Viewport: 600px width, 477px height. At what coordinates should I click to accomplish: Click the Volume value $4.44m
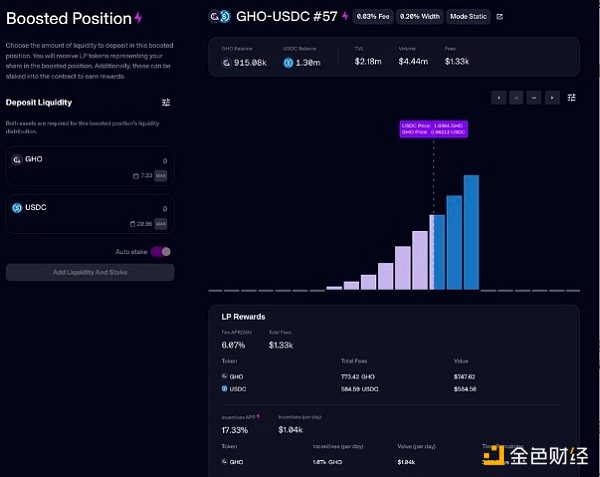[413, 62]
